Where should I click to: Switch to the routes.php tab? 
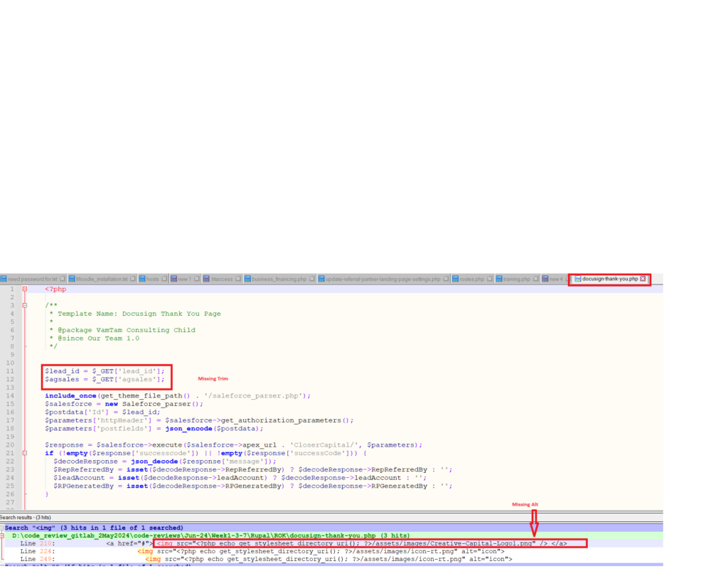click(x=471, y=279)
